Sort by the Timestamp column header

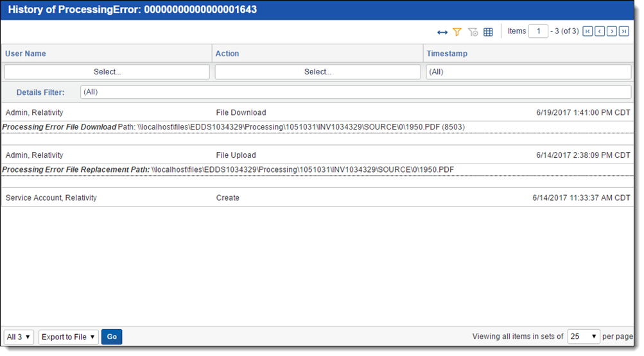pos(447,54)
